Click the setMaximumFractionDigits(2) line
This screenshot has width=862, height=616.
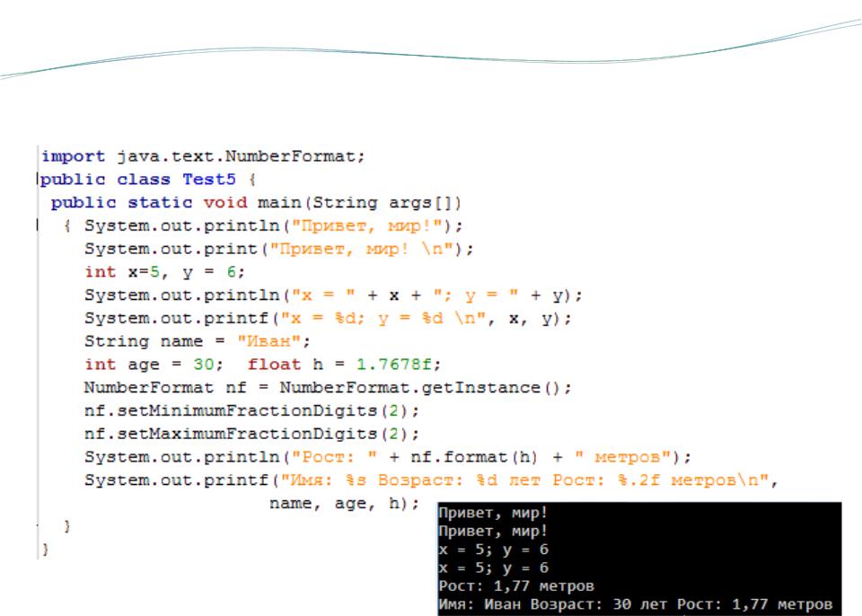[x=251, y=434]
